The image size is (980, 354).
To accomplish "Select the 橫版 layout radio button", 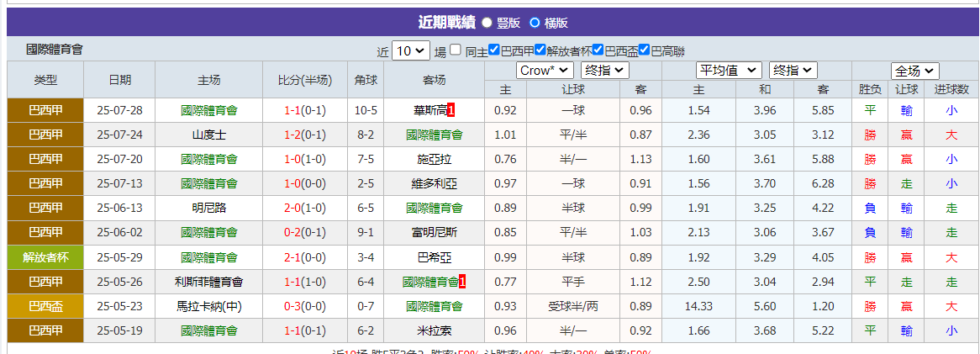I will (x=535, y=23).
